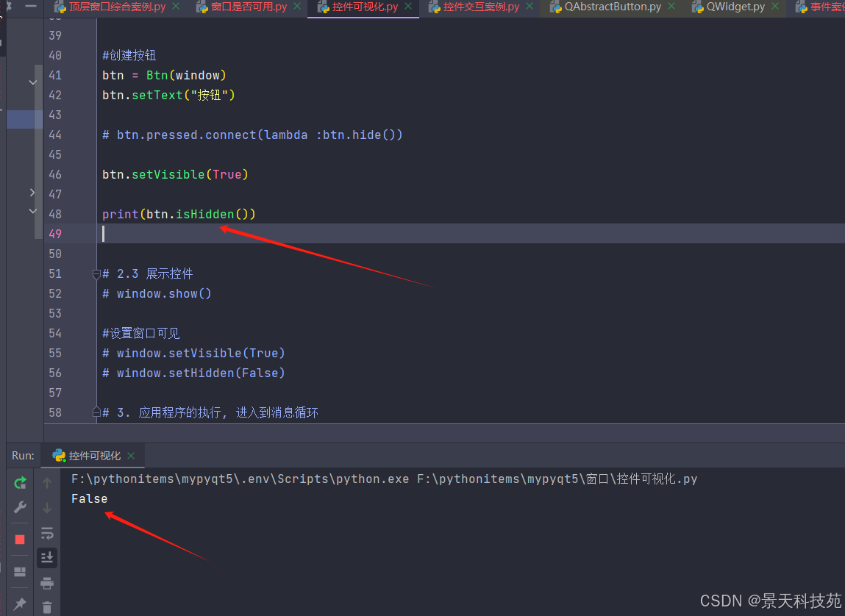Select the 控件可视化 Run tab

pyautogui.click(x=94, y=456)
